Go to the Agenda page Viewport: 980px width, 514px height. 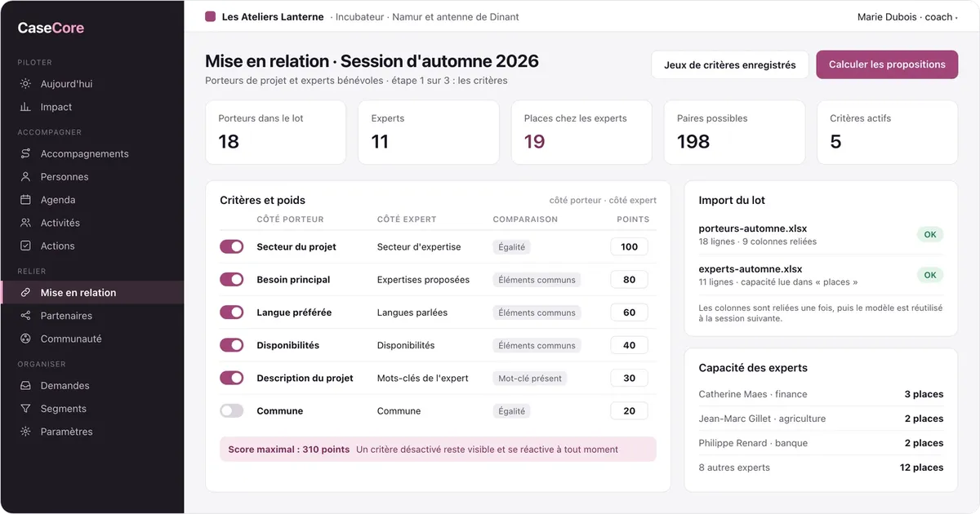click(x=92, y=199)
